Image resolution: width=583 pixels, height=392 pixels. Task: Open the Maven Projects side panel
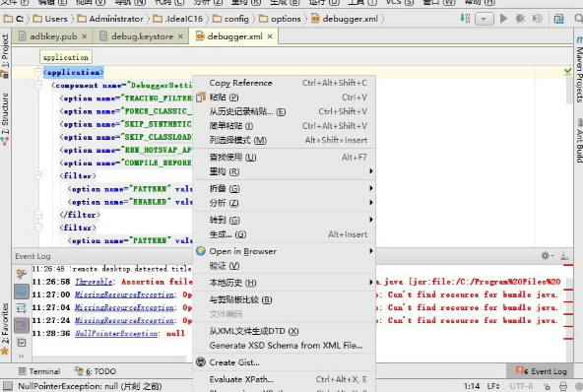point(579,69)
